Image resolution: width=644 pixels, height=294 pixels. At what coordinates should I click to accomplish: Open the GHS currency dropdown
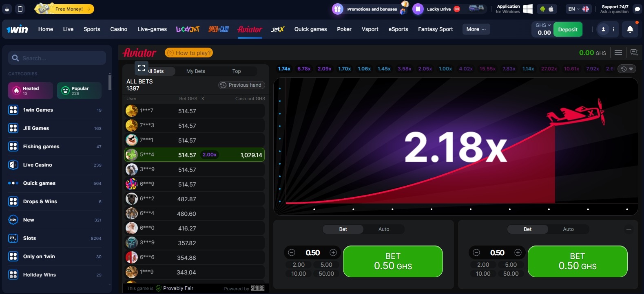pos(543,25)
